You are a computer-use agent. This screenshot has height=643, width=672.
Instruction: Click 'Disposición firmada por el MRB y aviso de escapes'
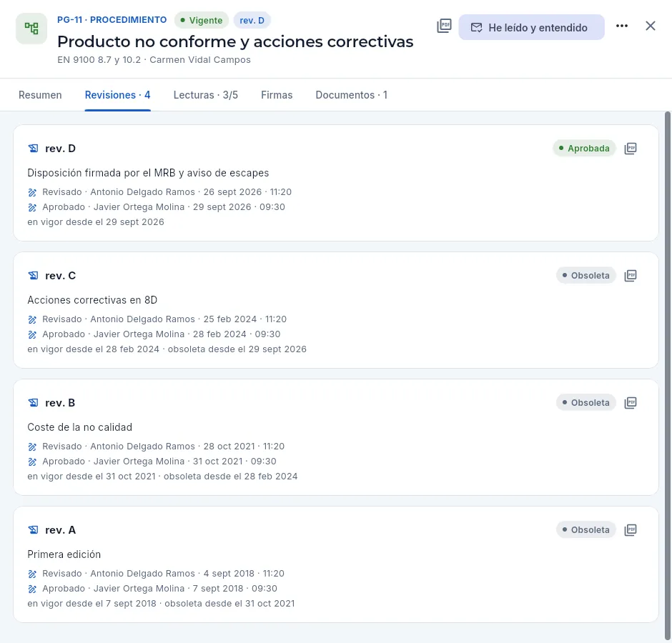click(148, 173)
